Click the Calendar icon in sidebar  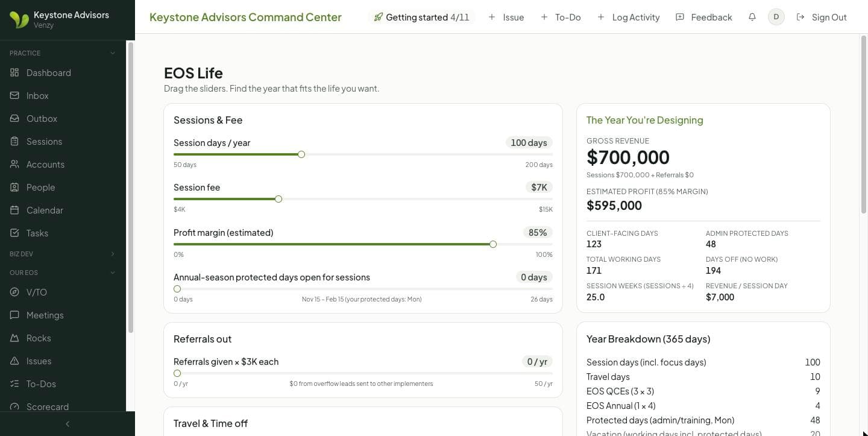click(14, 210)
